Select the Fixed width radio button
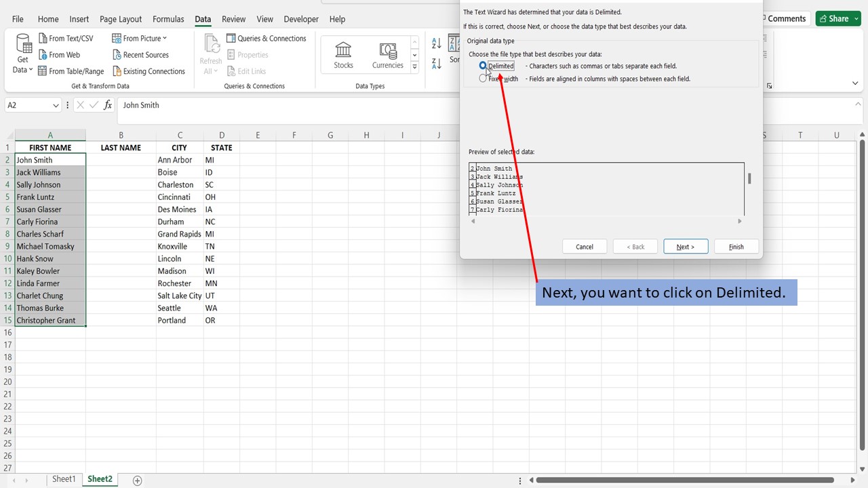 tap(483, 79)
